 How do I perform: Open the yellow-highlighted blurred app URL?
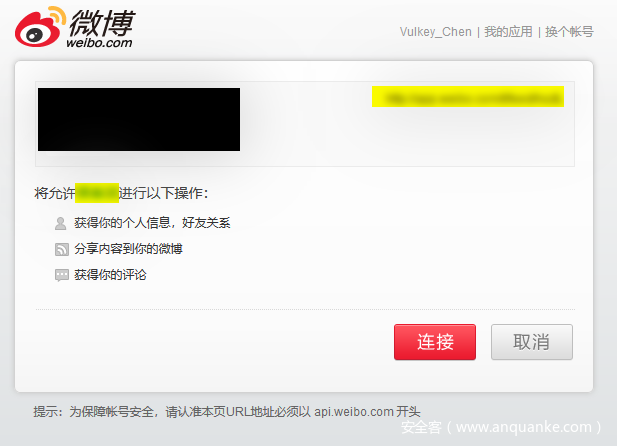pos(468,96)
